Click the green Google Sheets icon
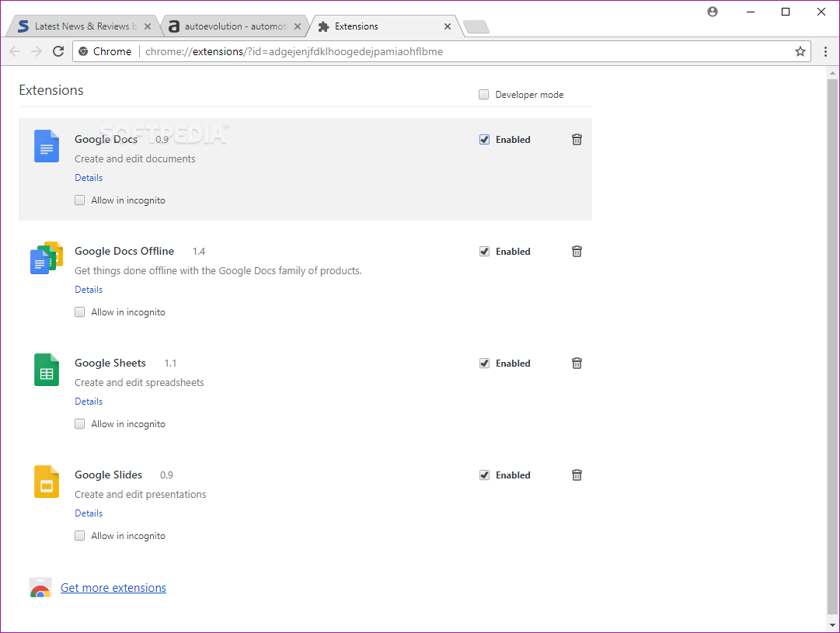This screenshot has width=840, height=633. click(47, 370)
